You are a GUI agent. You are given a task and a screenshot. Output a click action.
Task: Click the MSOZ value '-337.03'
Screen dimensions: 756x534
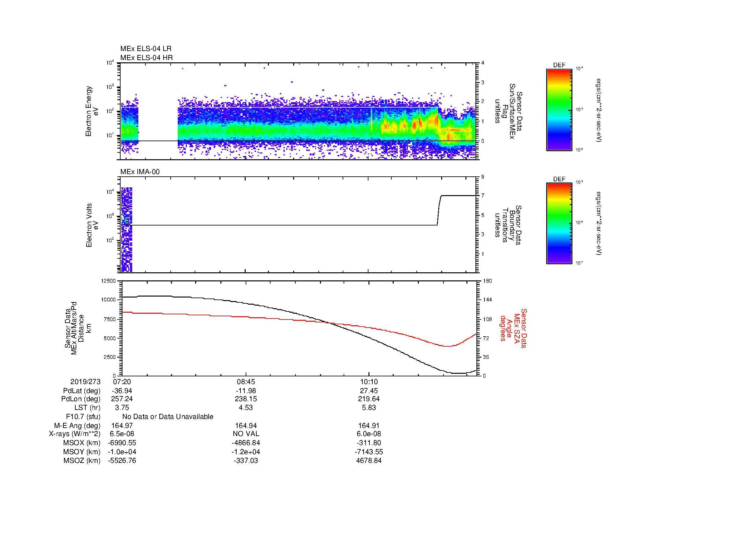(246, 461)
